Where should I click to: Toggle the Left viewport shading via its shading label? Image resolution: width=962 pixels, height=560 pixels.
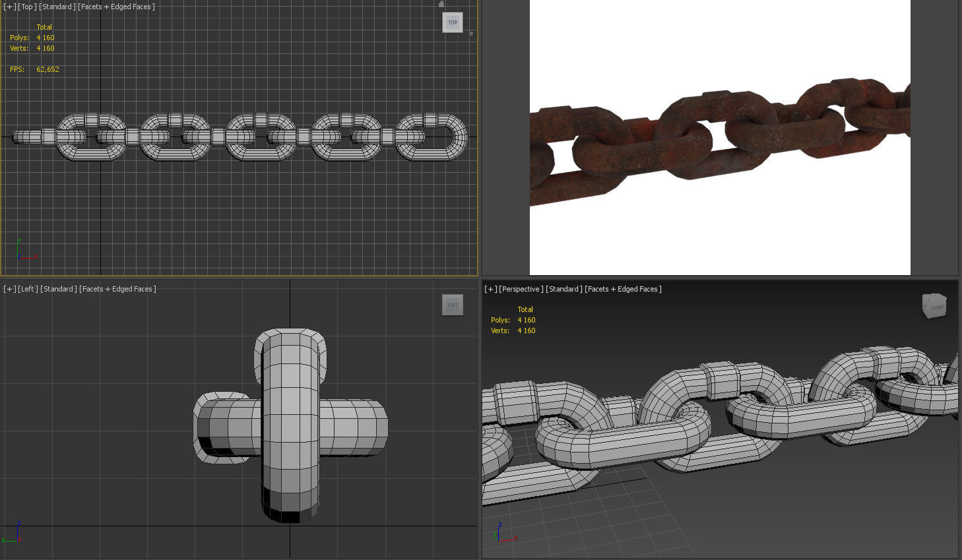point(117,288)
